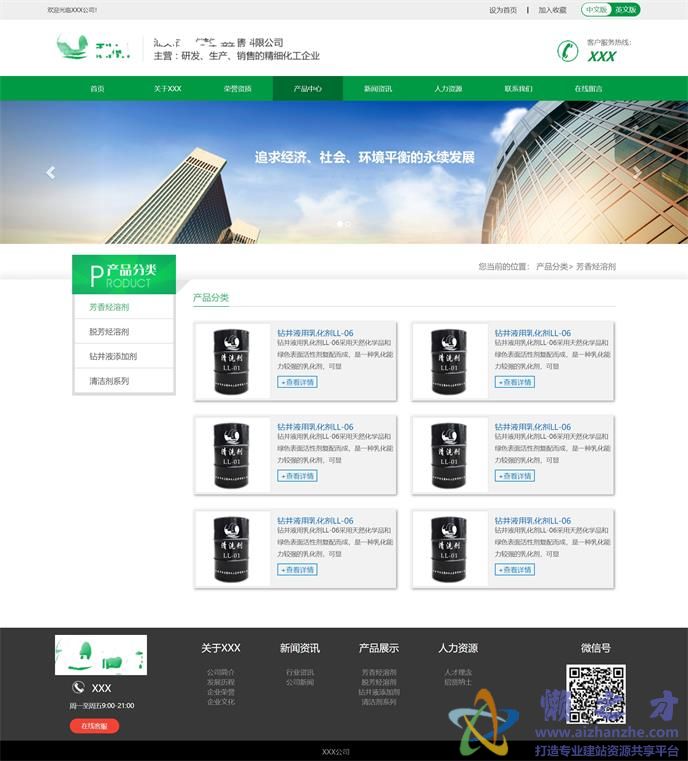Select 脱芳烃溶剂 in the sidebar category list
Image resolution: width=688 pixels, height=761 pixels.
[x=109, y=332]
